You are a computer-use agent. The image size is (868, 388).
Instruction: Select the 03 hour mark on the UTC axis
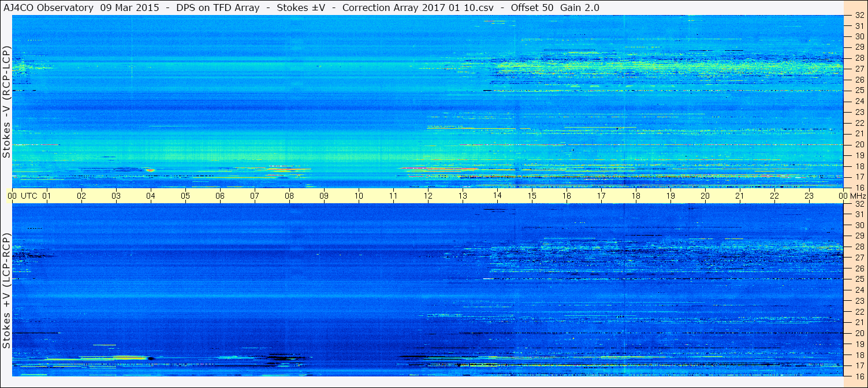[116, 196]
